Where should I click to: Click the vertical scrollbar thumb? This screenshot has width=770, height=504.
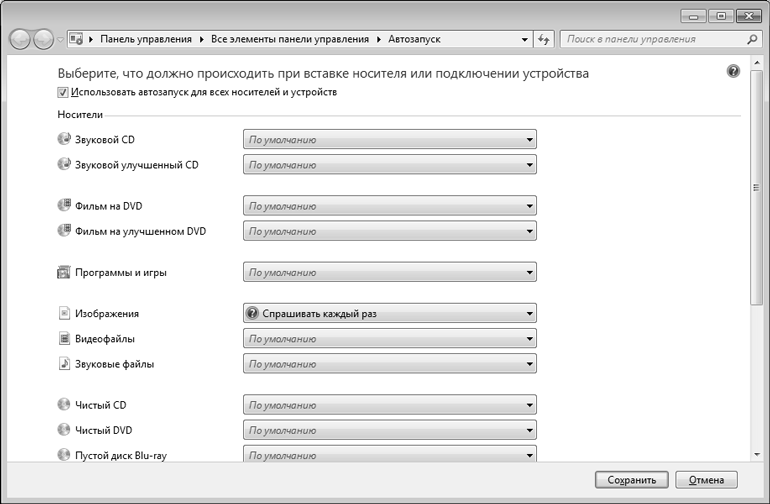(756, 187)
